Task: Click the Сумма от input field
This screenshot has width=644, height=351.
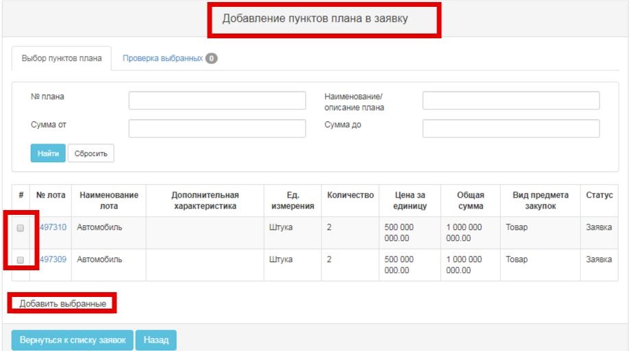Action: pyautogui.click(x=217, y=129)
